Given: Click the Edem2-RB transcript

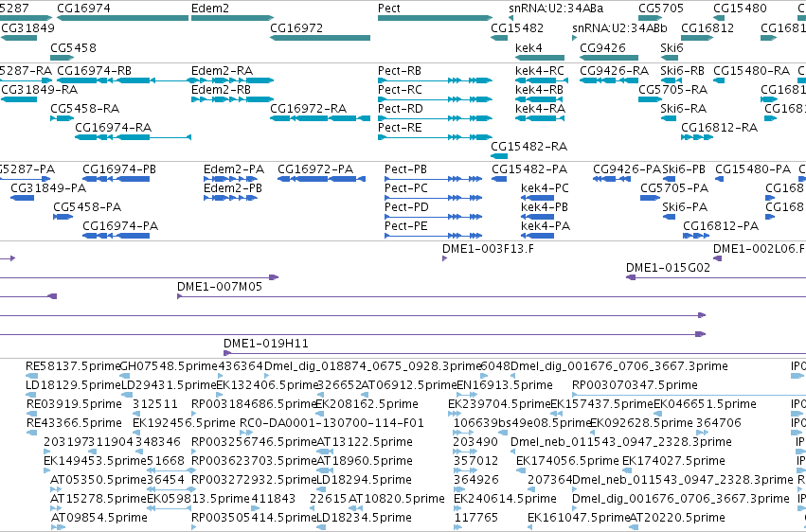Looking at the screenshot, I should pyautogui.click(x=232, y=99).
